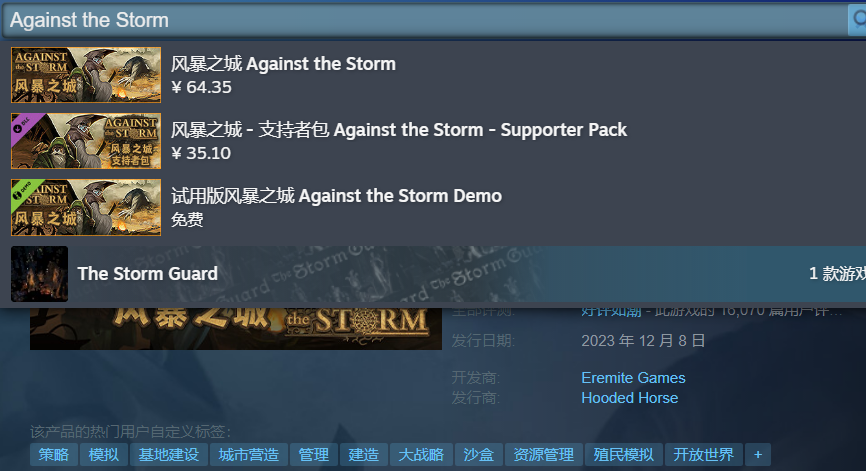Image resolution: width=866 pixels, height=471 pixels.
Task: Open the 沙盒 tag
Action: [x=478, y=454]
